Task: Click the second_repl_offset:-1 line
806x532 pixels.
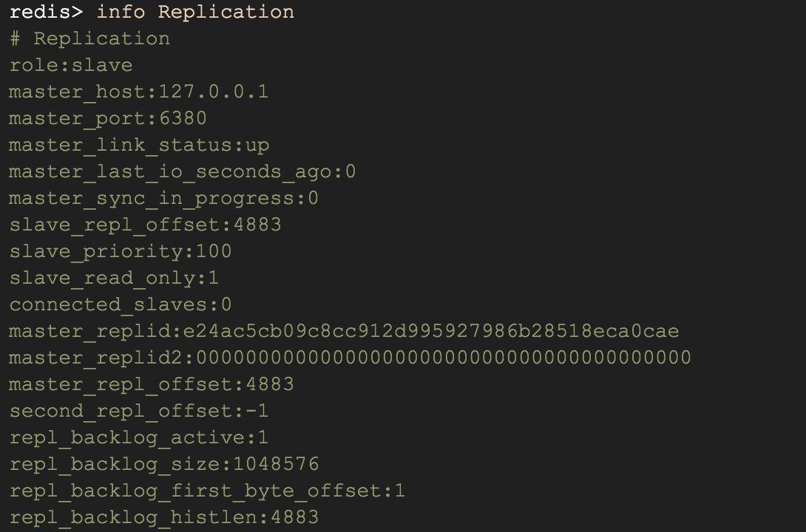Action: 139,411
